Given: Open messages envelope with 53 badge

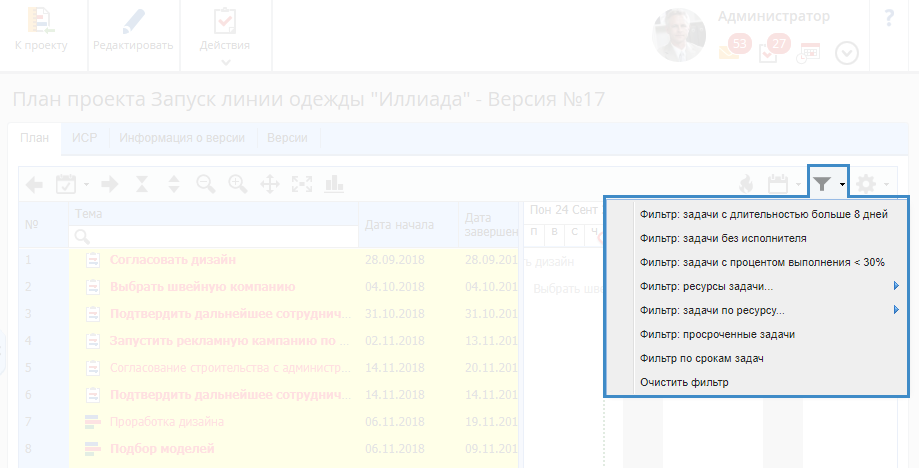Looking at the screenshot, I should (731, 51).
